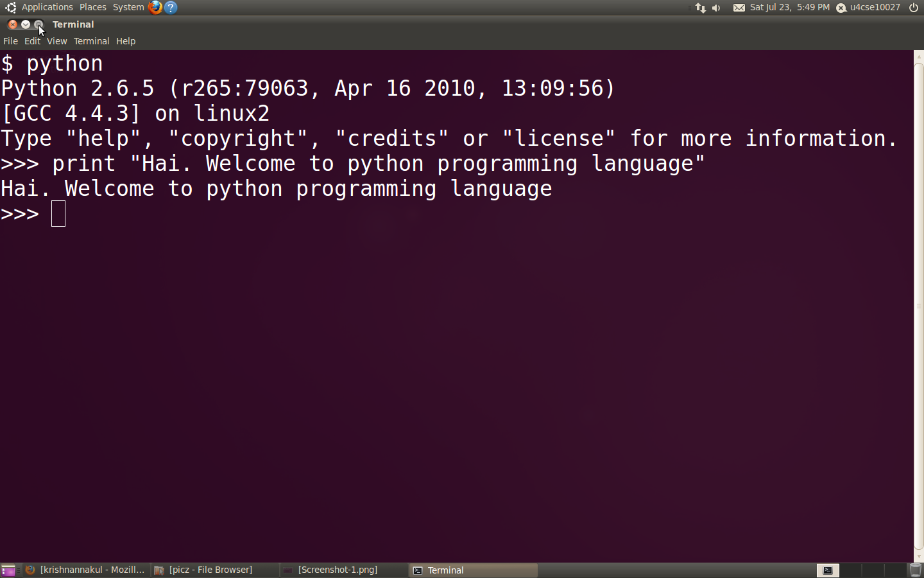Open the network connections indicator

point(701,8)
